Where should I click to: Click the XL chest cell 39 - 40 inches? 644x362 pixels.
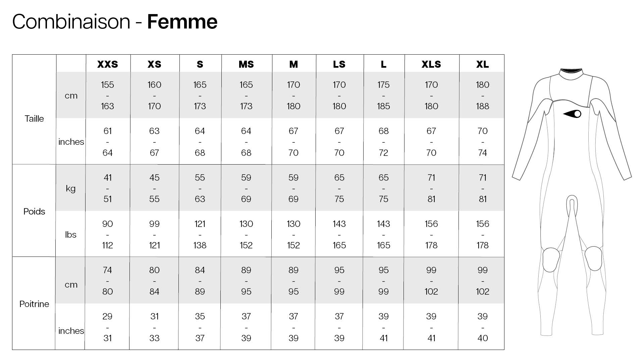482,327
